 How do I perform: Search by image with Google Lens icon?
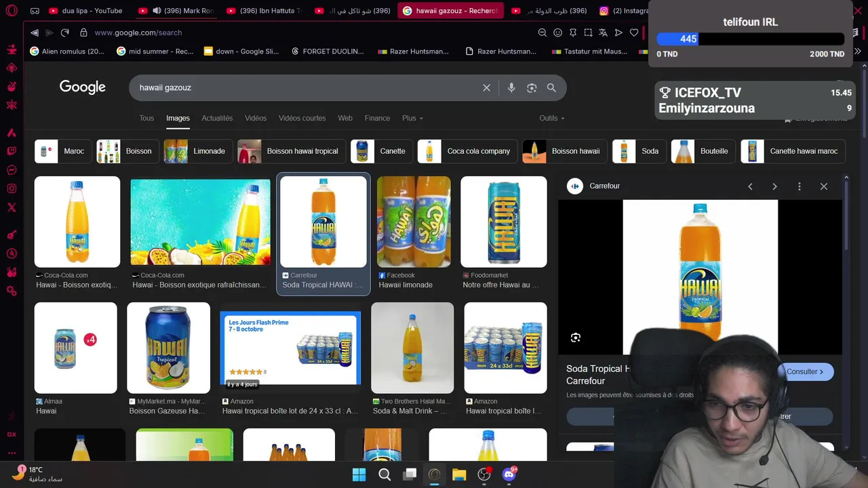coord(532,87)
